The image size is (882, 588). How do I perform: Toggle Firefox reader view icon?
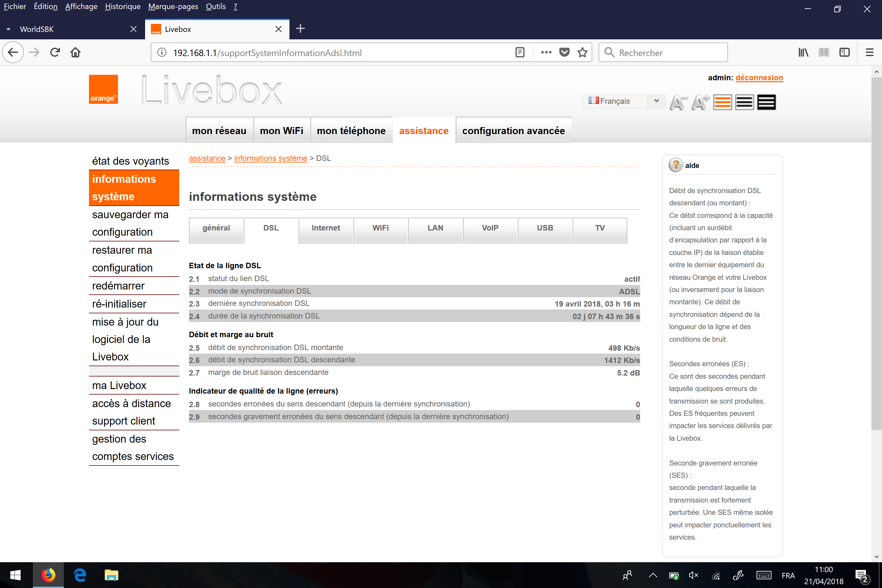(x=520, y=53)
